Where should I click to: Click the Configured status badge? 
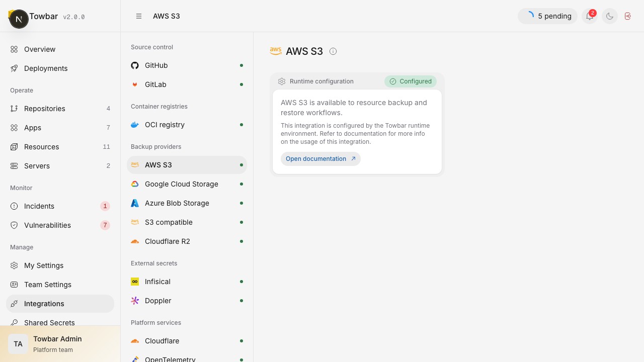click(x=411, y=81)
